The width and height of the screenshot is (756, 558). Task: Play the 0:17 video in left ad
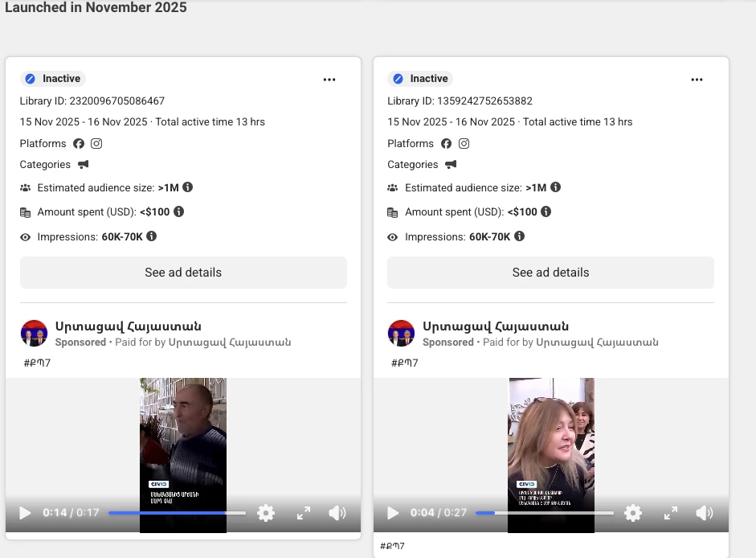pyautogui.click(x=25, y=513)
